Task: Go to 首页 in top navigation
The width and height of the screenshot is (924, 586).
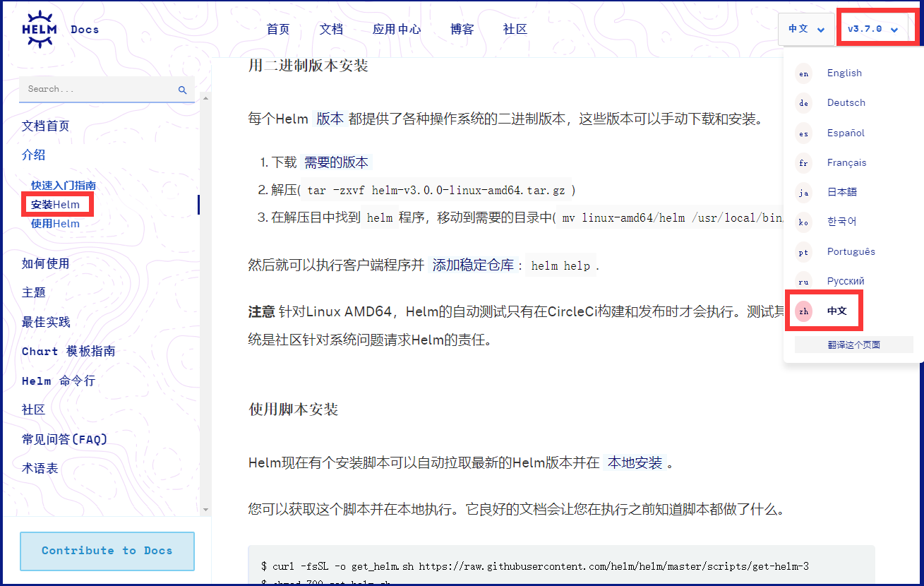Action: pos(278,29)
